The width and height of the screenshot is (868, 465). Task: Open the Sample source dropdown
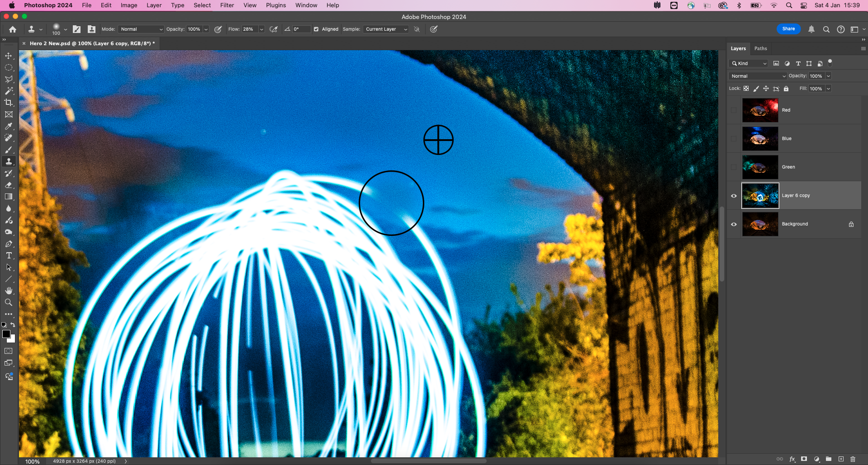(386, 29)
